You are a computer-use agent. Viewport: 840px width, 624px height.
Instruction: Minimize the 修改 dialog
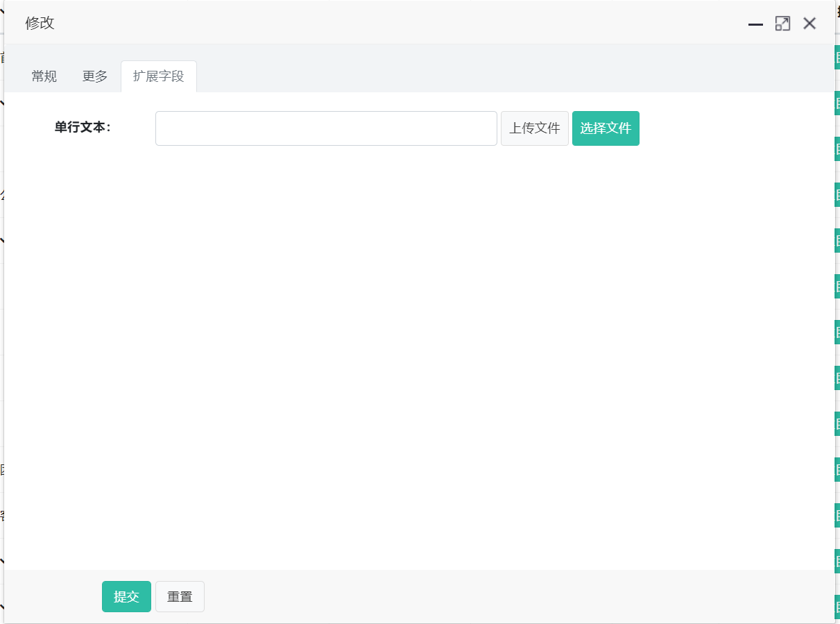755,24
